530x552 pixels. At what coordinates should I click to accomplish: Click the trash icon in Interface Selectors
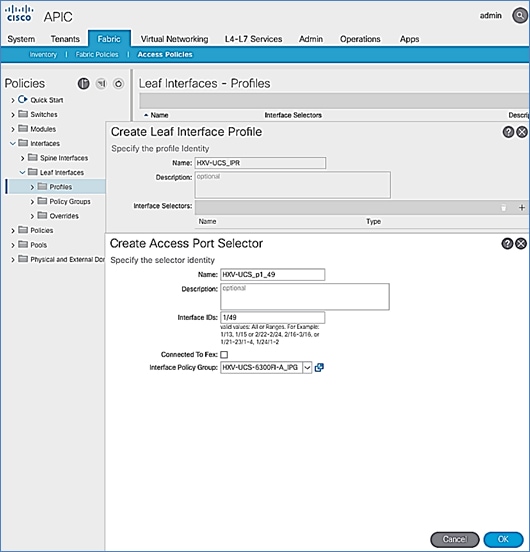[x=504, y=208]
